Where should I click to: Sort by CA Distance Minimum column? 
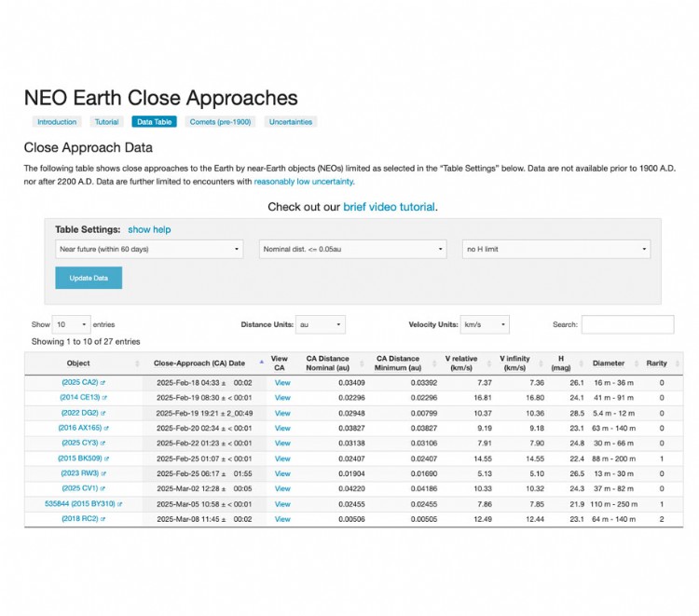click(404, 363)
